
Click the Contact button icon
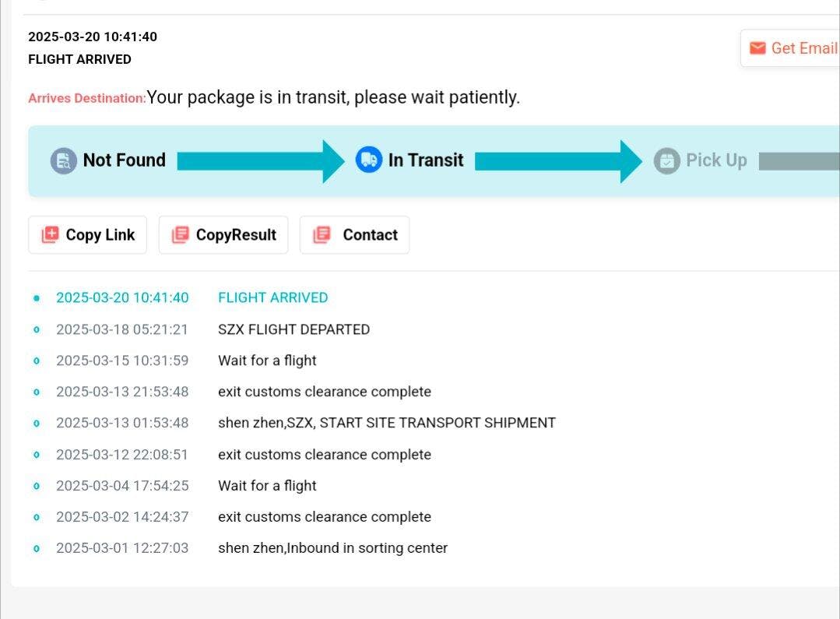click(x=322, y=235)
